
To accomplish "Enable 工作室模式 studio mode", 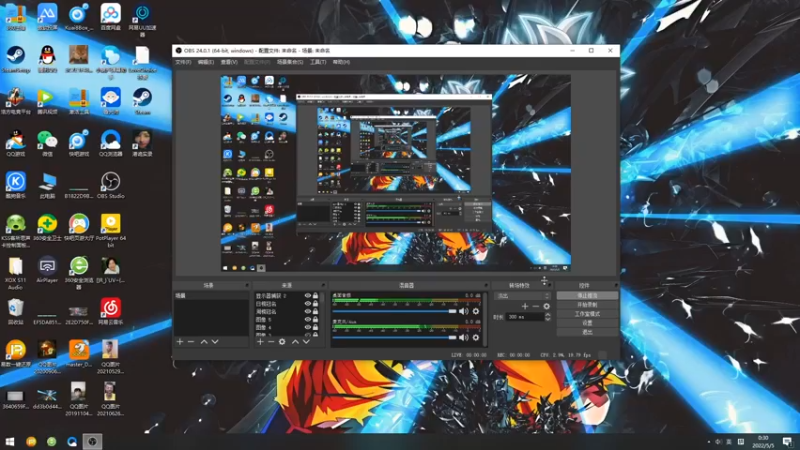I will pos(587,314).
